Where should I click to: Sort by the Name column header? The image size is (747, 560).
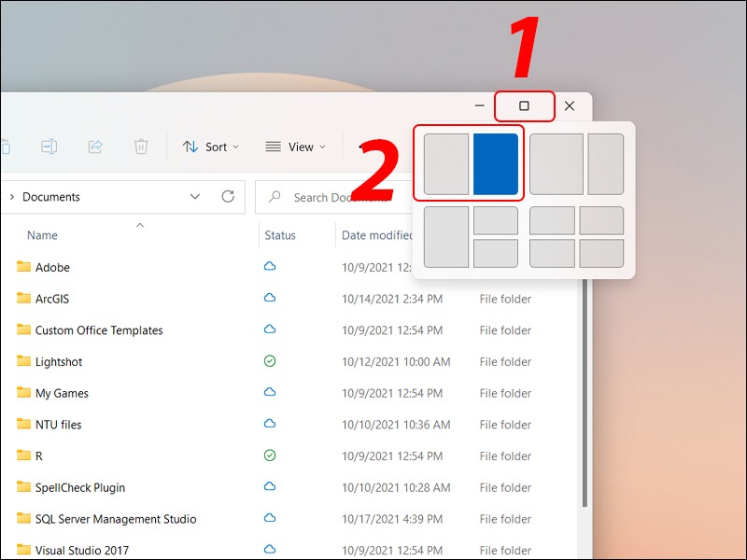42,235
